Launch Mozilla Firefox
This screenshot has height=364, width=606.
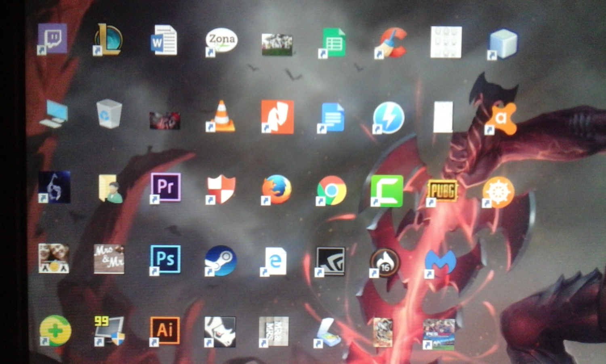pos(276,189)
